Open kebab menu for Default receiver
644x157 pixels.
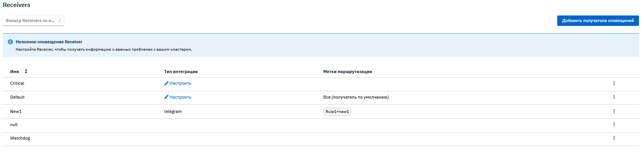[x=614, y=97]
